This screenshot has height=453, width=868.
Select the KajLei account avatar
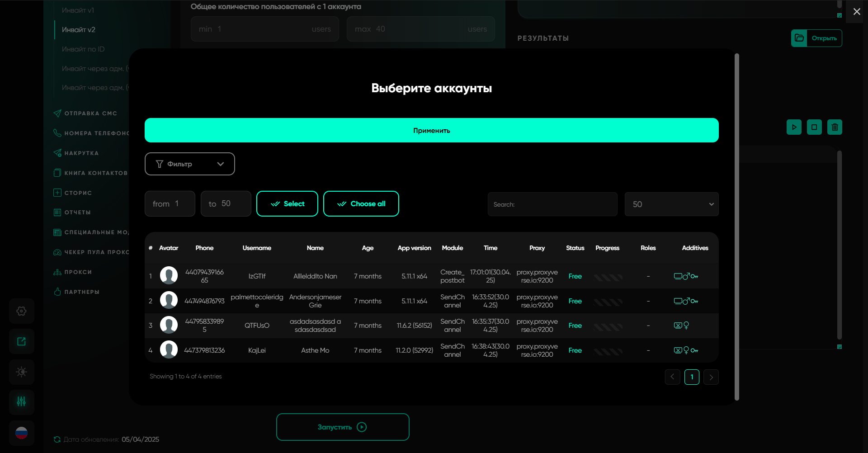pos(169,350)
